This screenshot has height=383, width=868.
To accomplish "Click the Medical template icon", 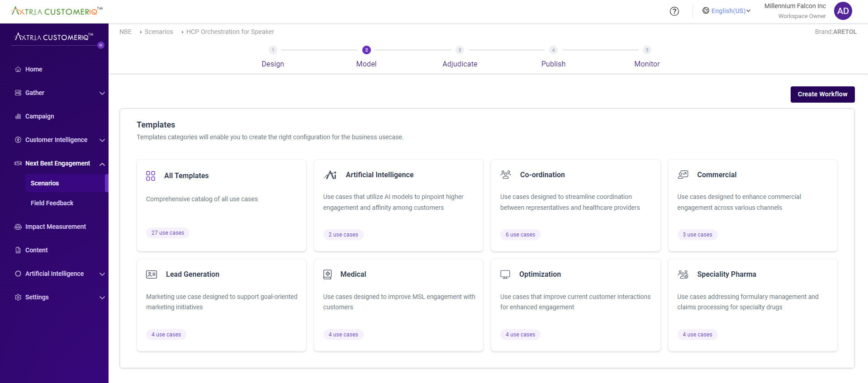I will coord(327,274).
